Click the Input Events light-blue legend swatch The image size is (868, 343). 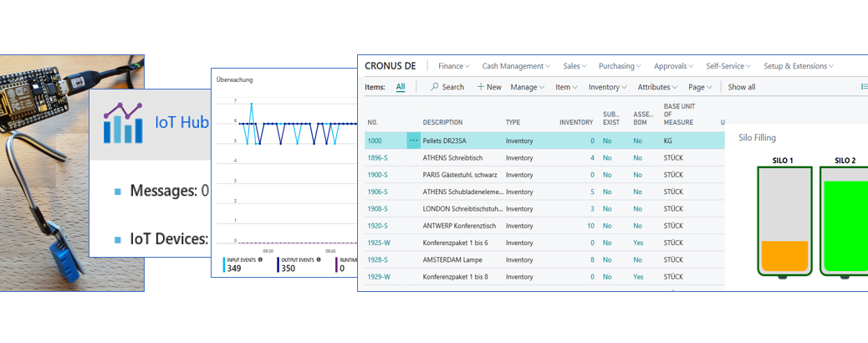pos(224,265)
